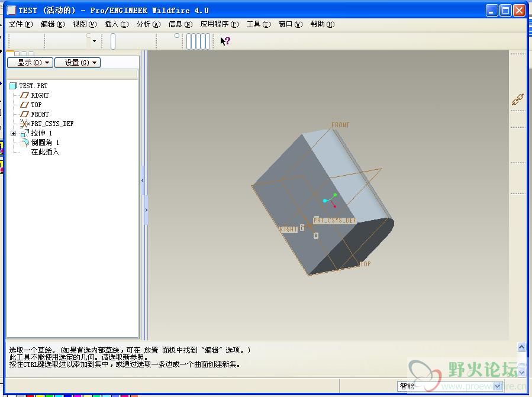This screenshot has height=397, width=532.
Task: Open the 分析(A) menu
Action: click(x=149, y=24)
